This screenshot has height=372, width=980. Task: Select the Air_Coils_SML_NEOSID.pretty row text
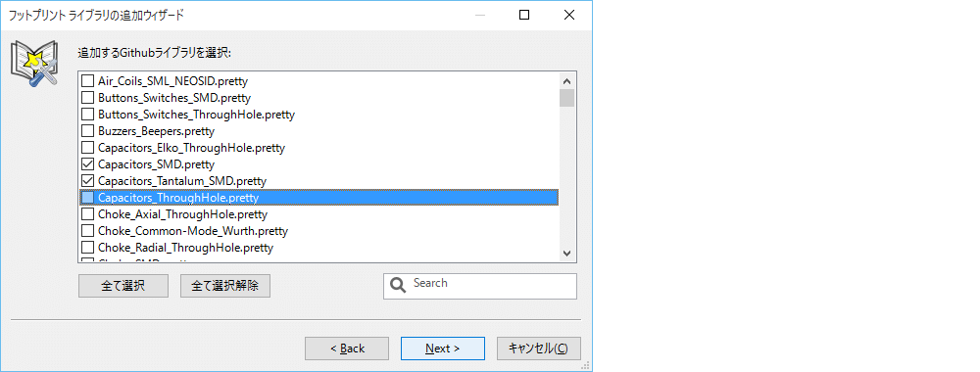(x=173, y=81)
